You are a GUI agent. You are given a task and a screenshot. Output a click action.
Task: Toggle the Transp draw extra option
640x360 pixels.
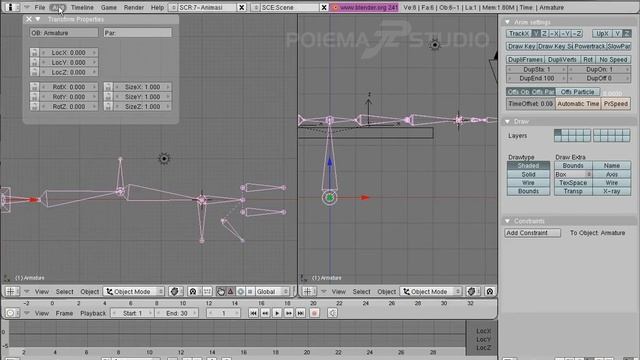pyautogui.click(x=573, y=191)
